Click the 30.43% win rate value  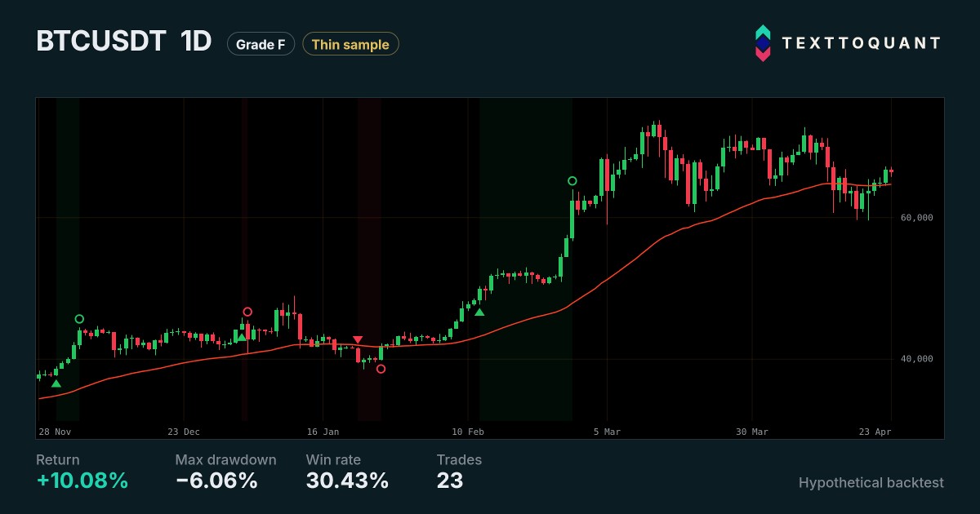(x=347, y=481)
